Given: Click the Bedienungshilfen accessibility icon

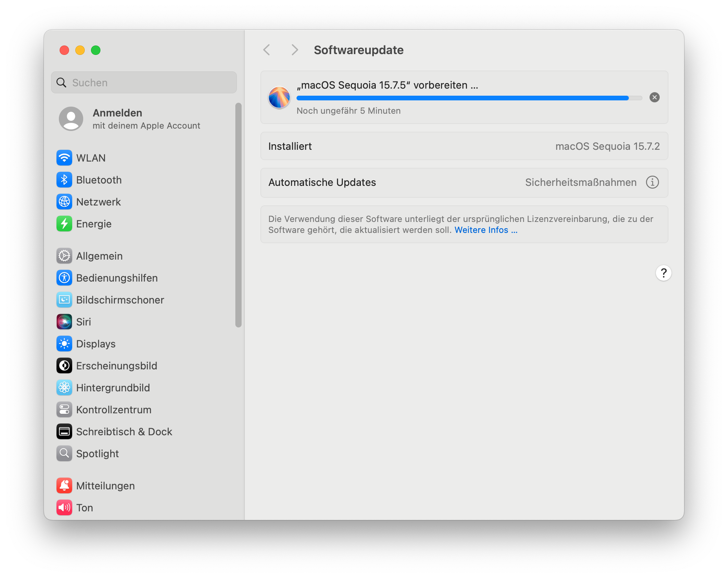Looking at the screenshot, I should [64, 278].
